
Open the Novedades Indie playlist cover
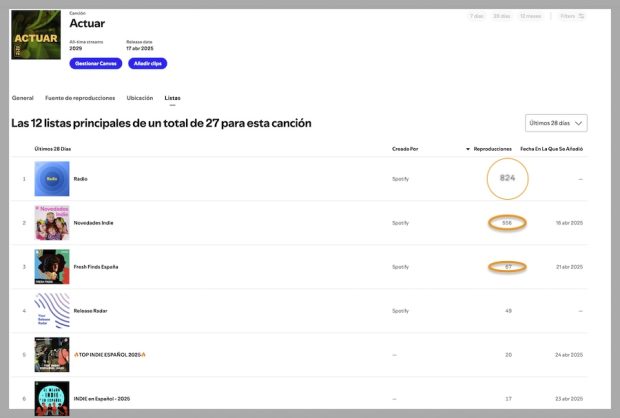52,223
